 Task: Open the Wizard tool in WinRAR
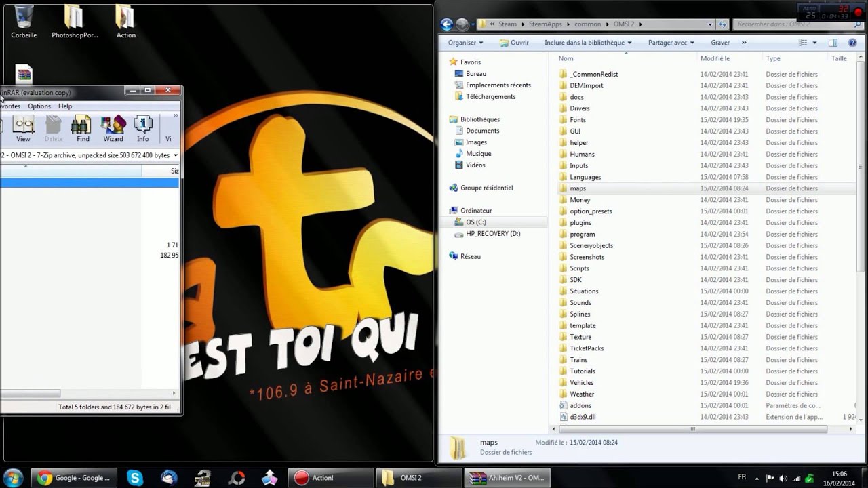point(113,129)
